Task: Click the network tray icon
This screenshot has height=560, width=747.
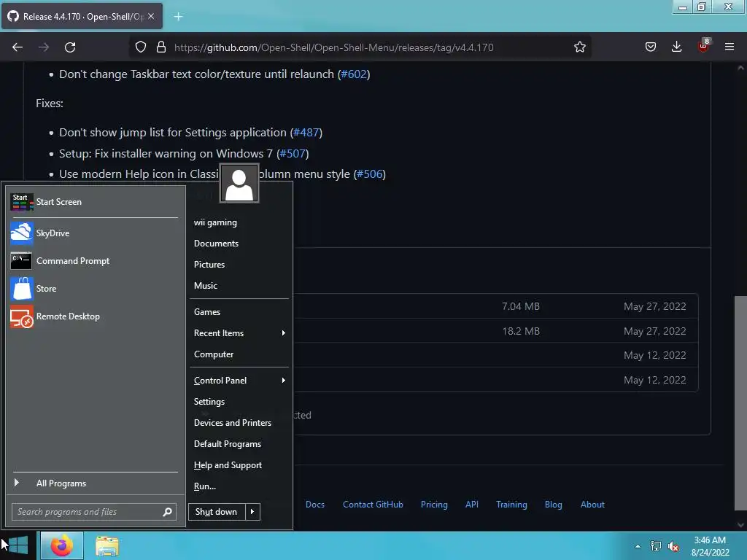Action: point(656,546)
